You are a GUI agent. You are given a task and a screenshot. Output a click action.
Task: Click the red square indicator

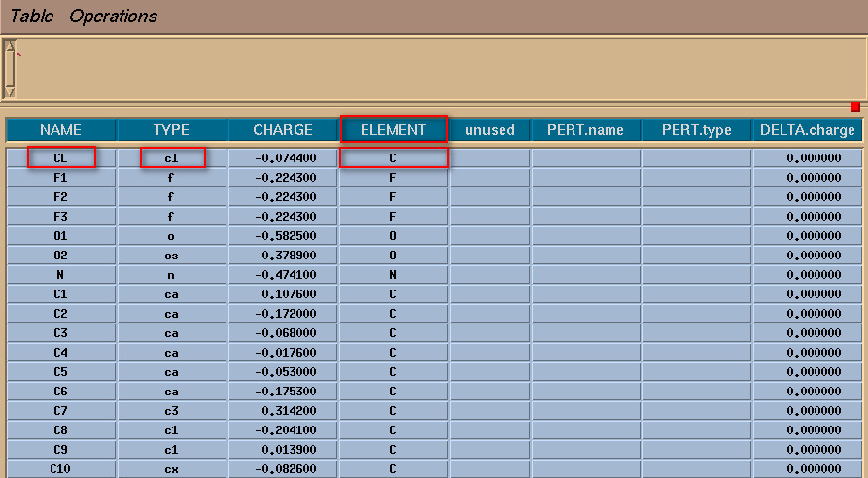pos(855,107)
